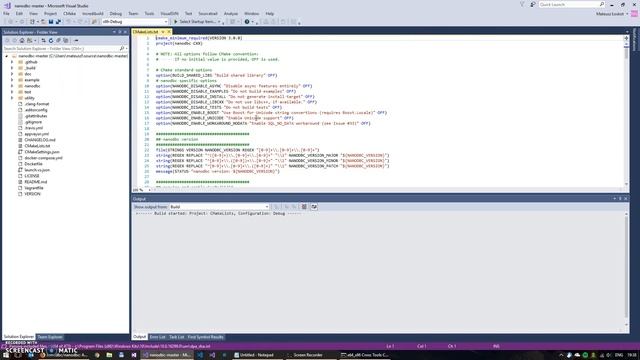Select the .clang-format file

36,104
